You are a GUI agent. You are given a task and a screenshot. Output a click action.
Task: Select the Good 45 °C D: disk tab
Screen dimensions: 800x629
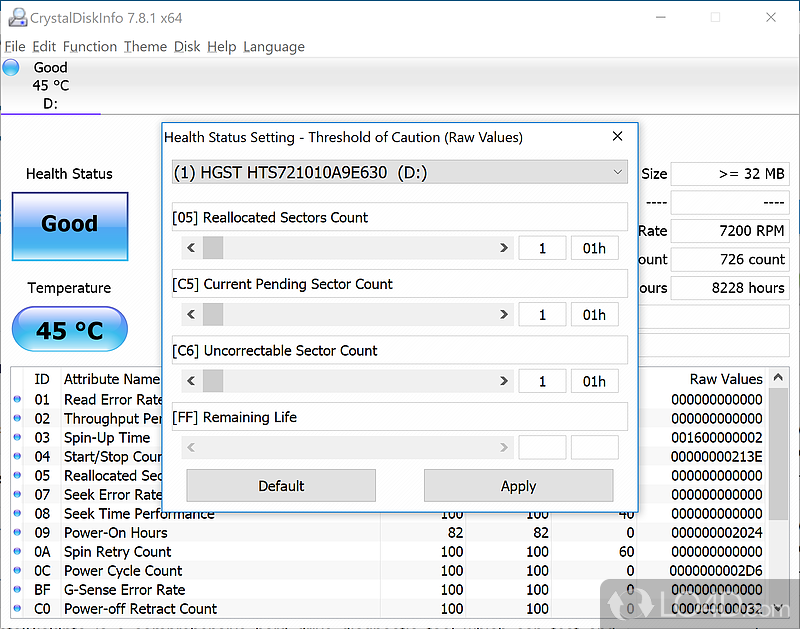pos(51,86)
